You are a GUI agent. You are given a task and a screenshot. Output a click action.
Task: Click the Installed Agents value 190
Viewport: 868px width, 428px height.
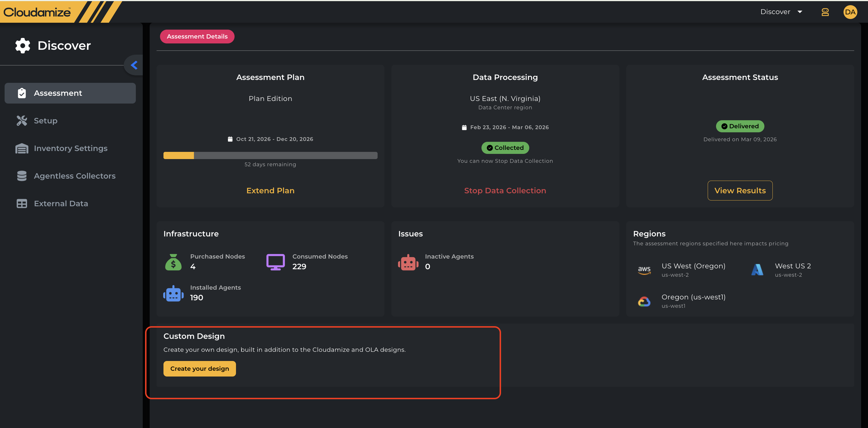coord(197,298)
